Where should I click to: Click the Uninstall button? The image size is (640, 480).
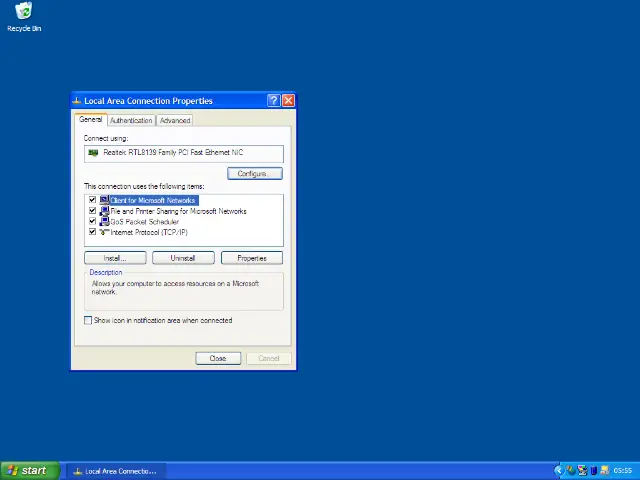pyautogui.click(x=183, y=258)
